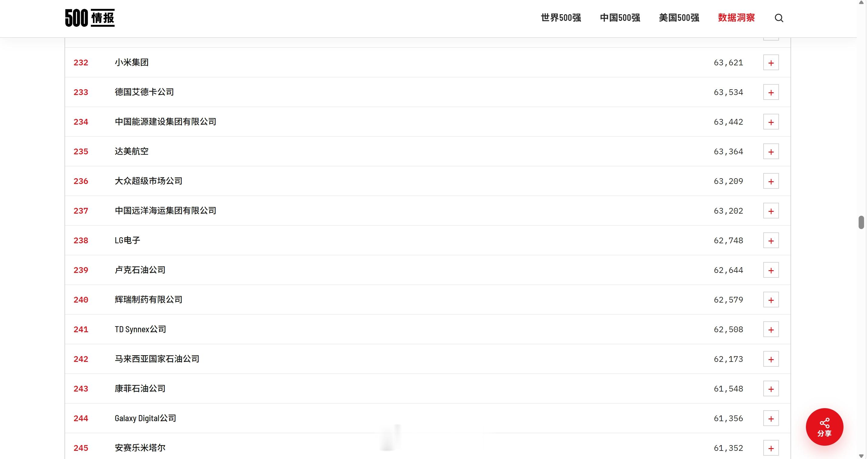Expand the 中国远洋海运集团有限公司 row
The width and height of the screenshot is (868, 459).
pos(771,211)
